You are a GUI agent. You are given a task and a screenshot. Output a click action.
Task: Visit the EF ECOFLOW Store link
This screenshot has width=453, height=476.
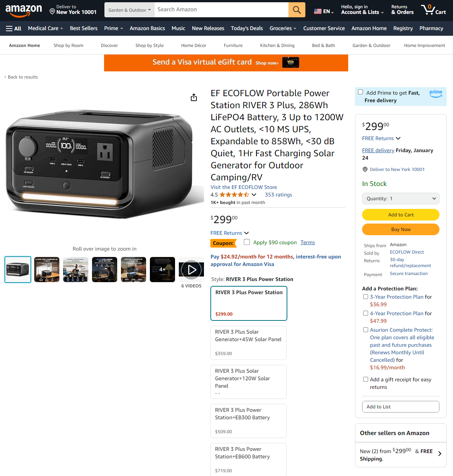click(x=244, y=187)
